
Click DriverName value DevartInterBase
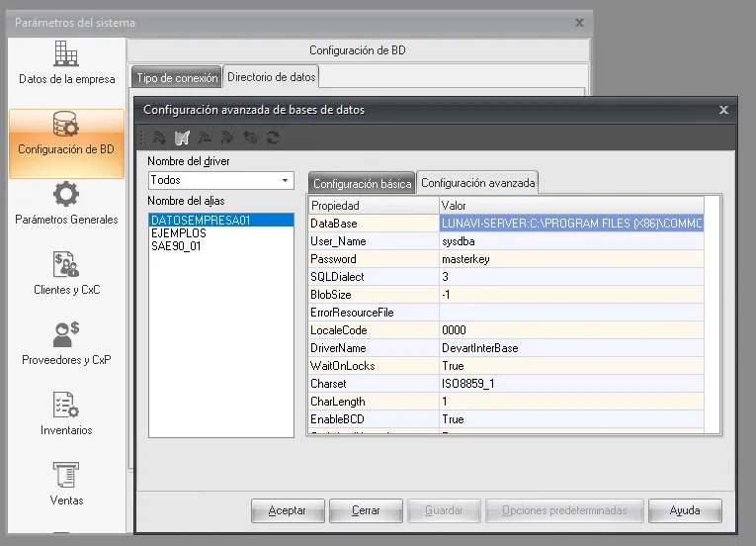(571, 348)
